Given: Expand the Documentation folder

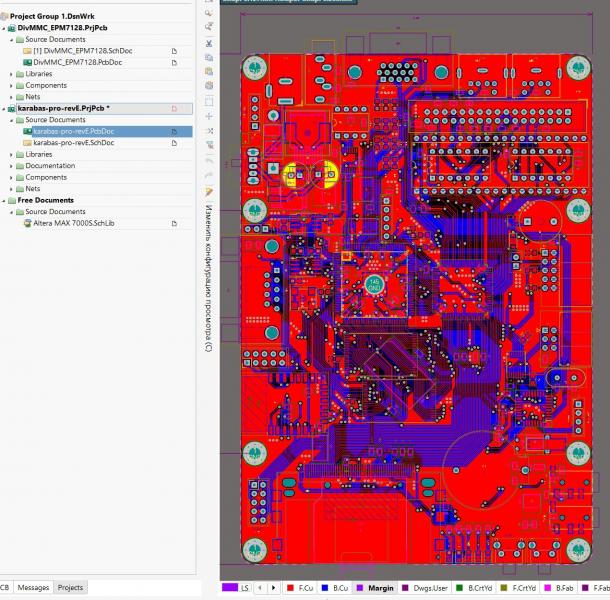Looking at the screenshot, I should [x=11, y=166].
